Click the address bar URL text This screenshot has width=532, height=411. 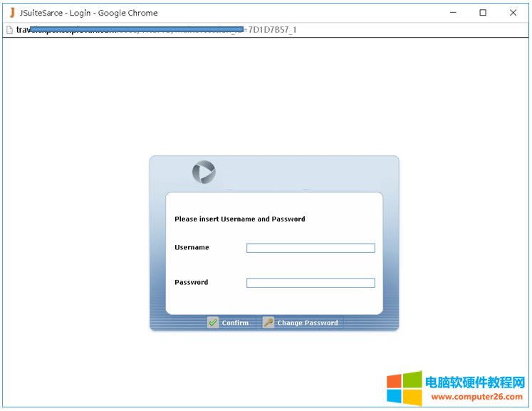point(157,30)
